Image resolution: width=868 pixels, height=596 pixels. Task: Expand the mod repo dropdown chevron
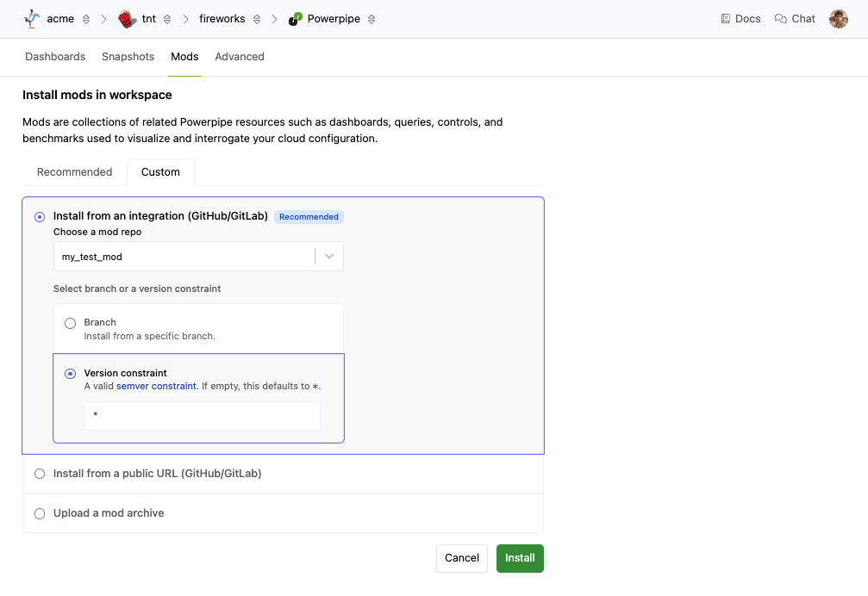tap(329, 257)
